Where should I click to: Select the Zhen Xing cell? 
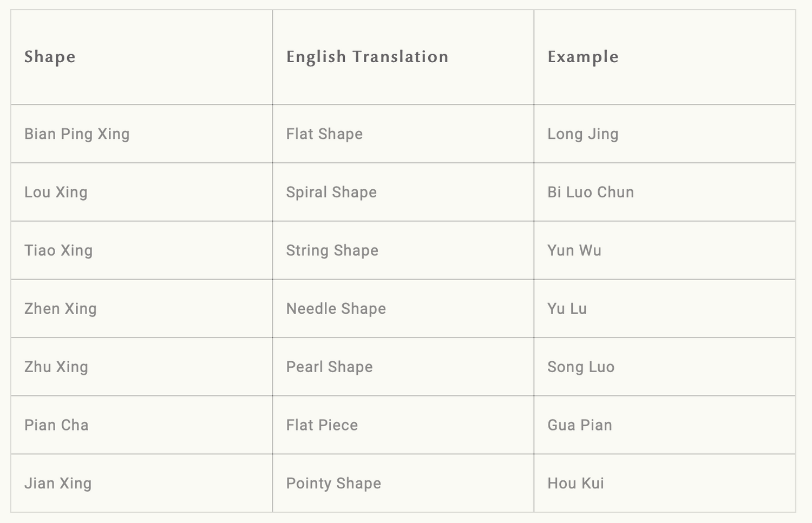click(x=142, y=308)
